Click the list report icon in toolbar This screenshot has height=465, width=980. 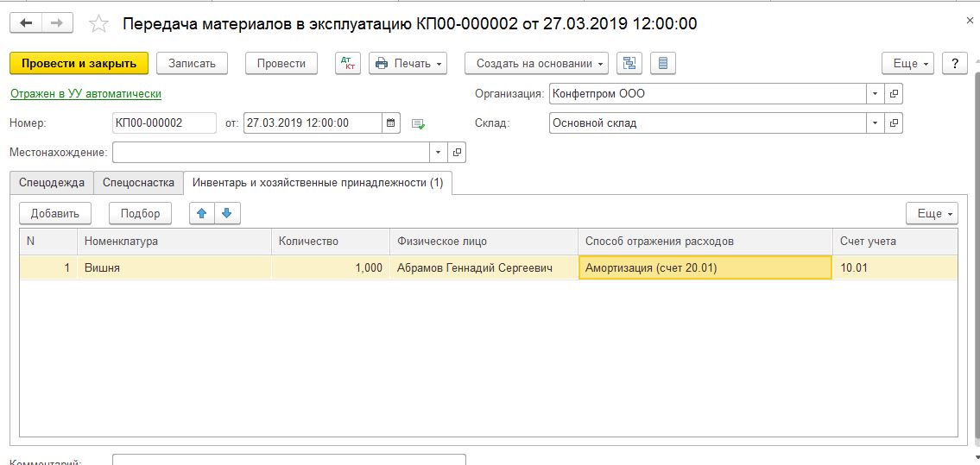pyautogui.click(x=662, y=64)
